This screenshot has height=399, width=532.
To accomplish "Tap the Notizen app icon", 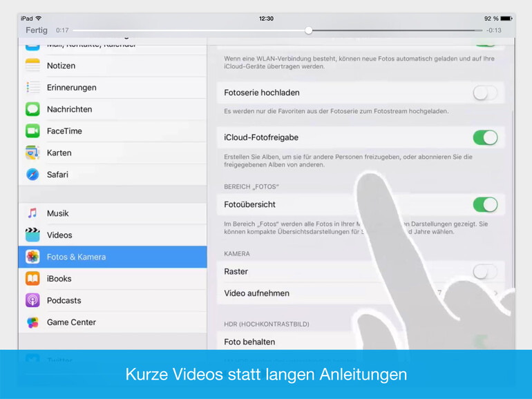I will point(32,66).
